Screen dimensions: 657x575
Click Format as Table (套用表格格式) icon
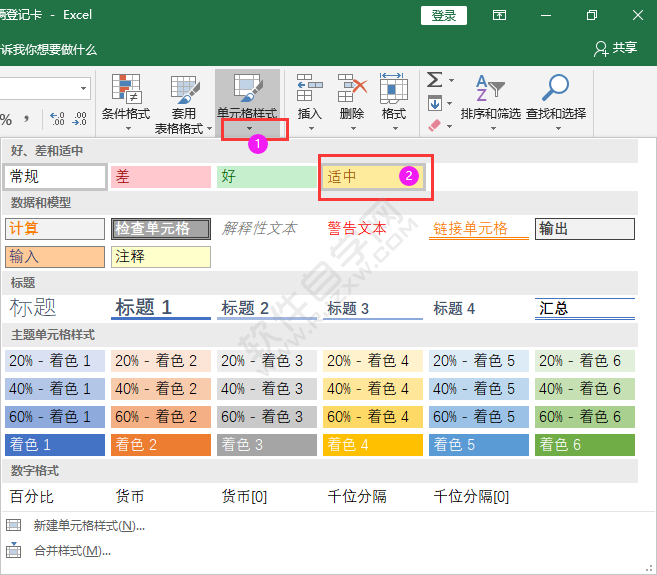click(x=184, y=89)
